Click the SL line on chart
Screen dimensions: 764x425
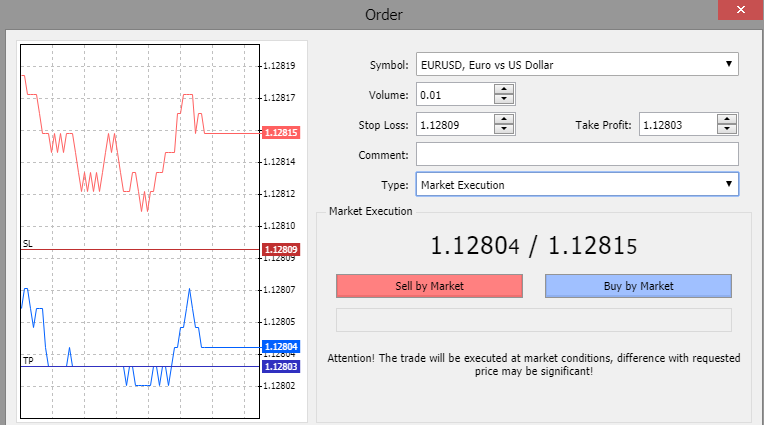(x=140, y=249)
